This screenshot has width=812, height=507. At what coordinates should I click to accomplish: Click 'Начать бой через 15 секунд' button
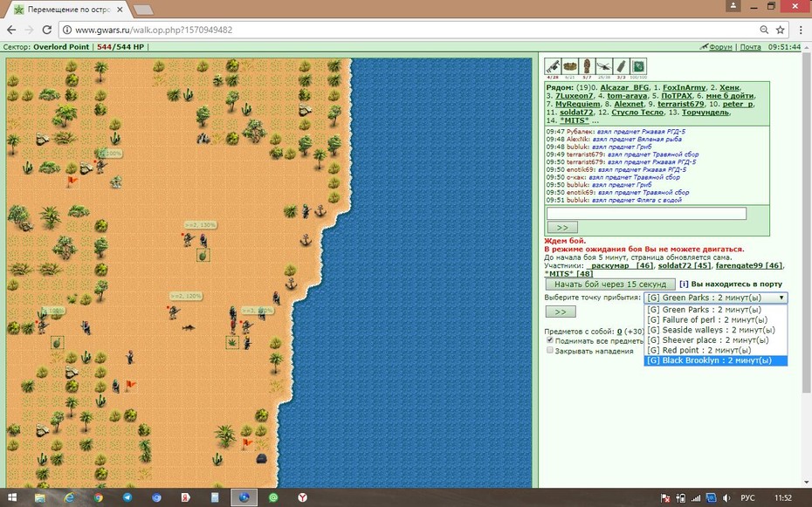(610, 284)
